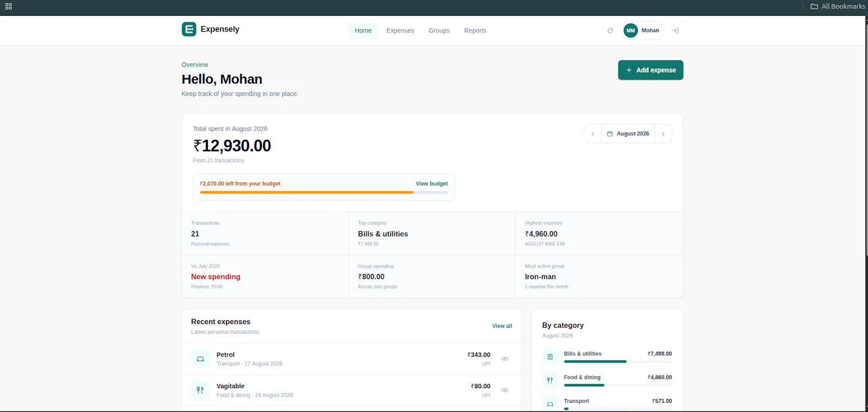Switch to the Home tab
The height and width of the screenshot is (412, 868).
(x=363, y=30)
